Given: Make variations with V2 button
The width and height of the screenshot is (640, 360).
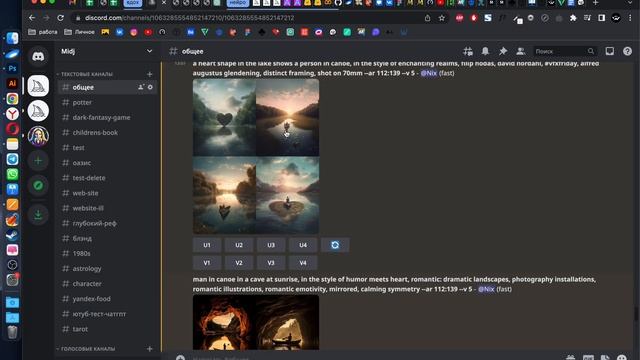Looking at the screenshot, I should click(239, 263).
